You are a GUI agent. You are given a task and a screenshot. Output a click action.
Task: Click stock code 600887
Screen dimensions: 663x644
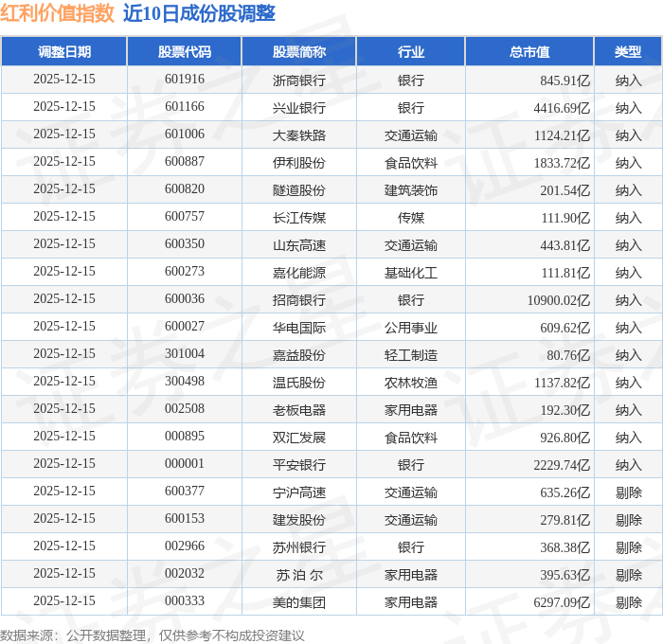(185, 162)
